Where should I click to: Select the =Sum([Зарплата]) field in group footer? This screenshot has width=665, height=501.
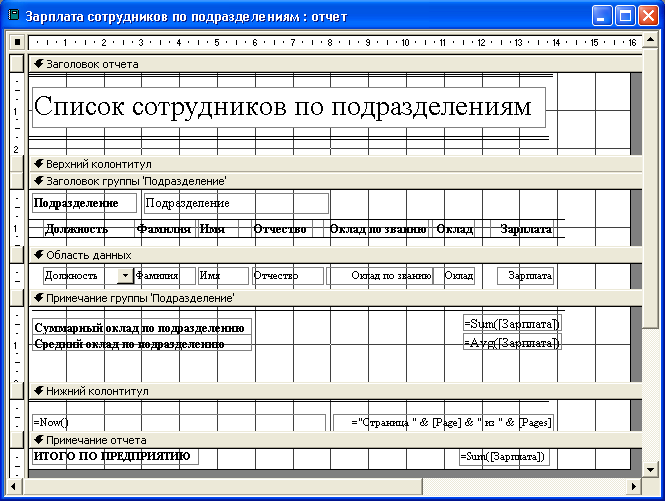tap(512, 324)
